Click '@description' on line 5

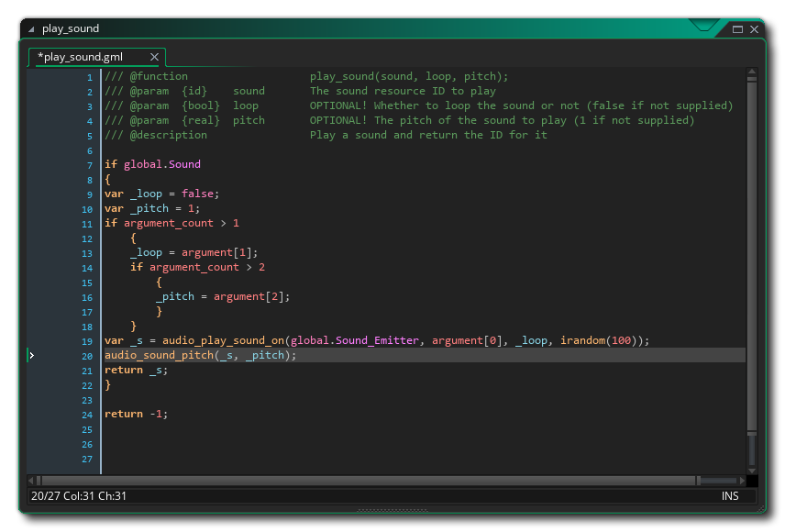[x=168, y=135]
